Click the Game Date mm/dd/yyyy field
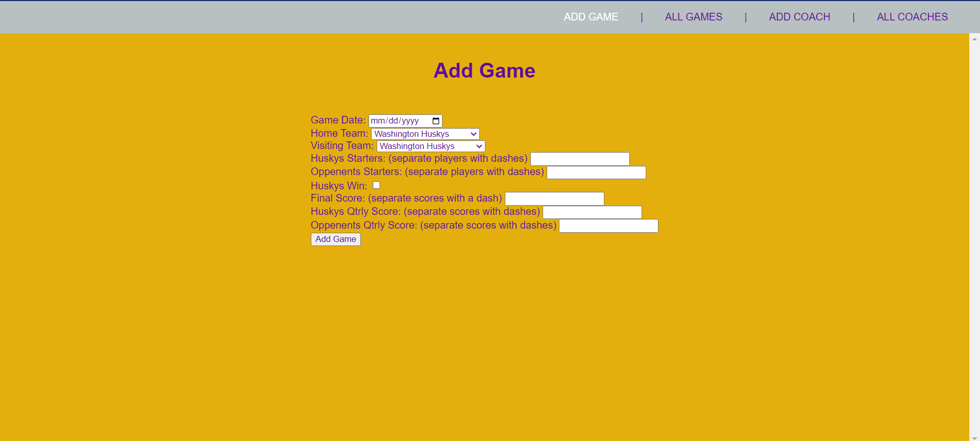 click(405, 121)
